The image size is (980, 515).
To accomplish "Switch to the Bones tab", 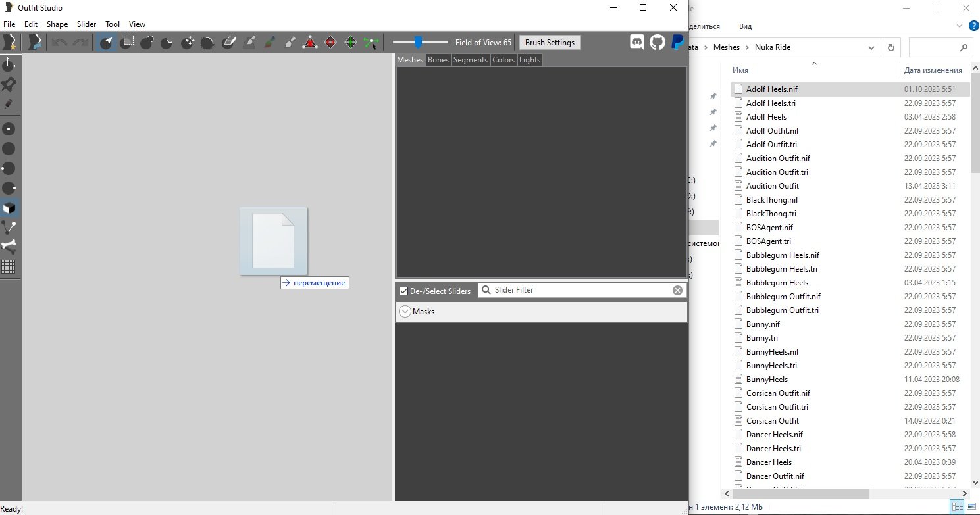I will coord(438,60).
